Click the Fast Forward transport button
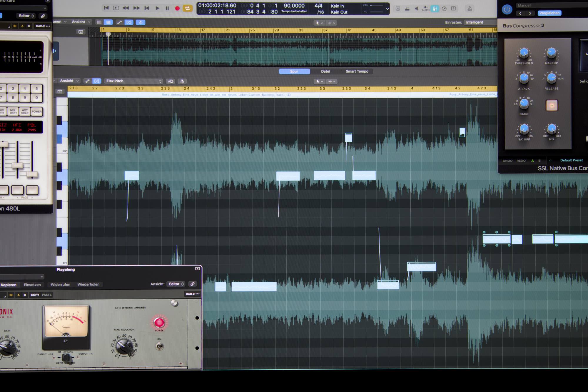This screenshot has width=588, height=392. tap(136, 8)
